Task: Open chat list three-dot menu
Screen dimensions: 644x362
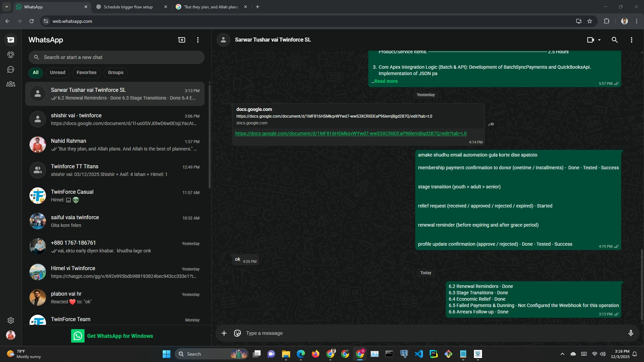Action: (x=198, y=40)
